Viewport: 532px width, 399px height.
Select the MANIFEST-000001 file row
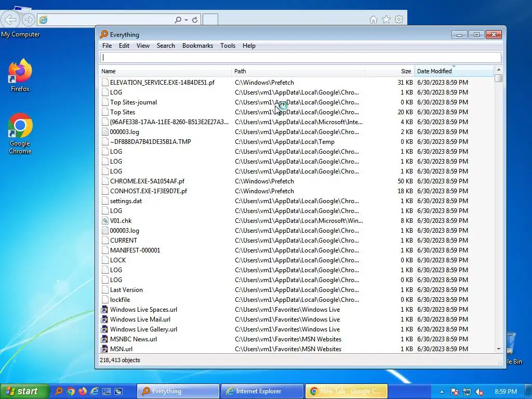coord(297,250)
